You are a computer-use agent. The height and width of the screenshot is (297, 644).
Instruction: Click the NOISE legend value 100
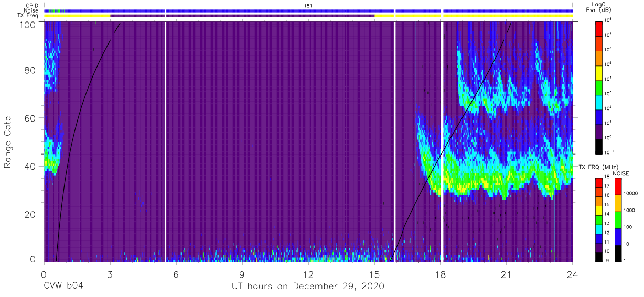point(629,227)
